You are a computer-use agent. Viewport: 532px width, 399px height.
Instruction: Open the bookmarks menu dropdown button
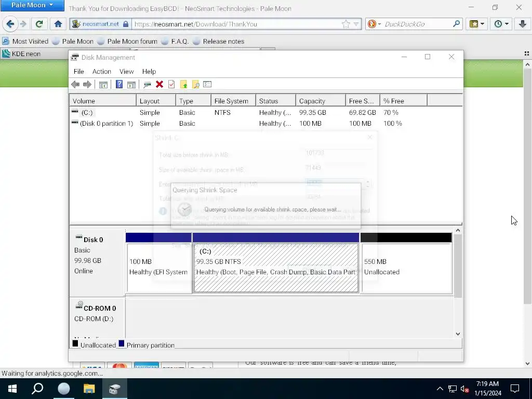pos(477,24)
